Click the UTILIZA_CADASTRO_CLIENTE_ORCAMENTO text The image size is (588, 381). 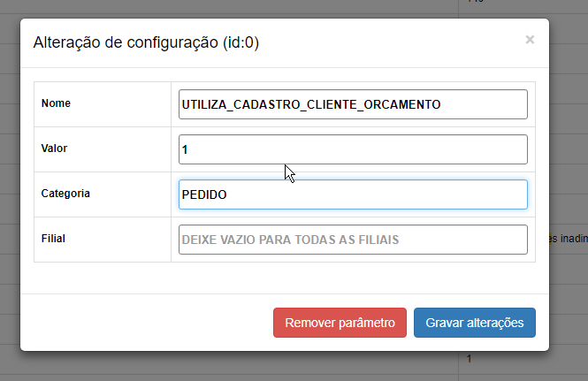[310, 104]
